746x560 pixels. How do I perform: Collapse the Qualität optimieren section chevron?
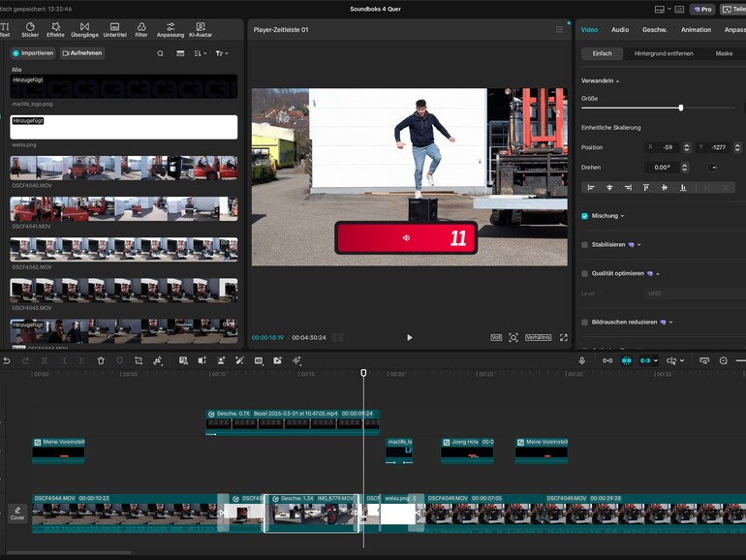click(658, 273)
